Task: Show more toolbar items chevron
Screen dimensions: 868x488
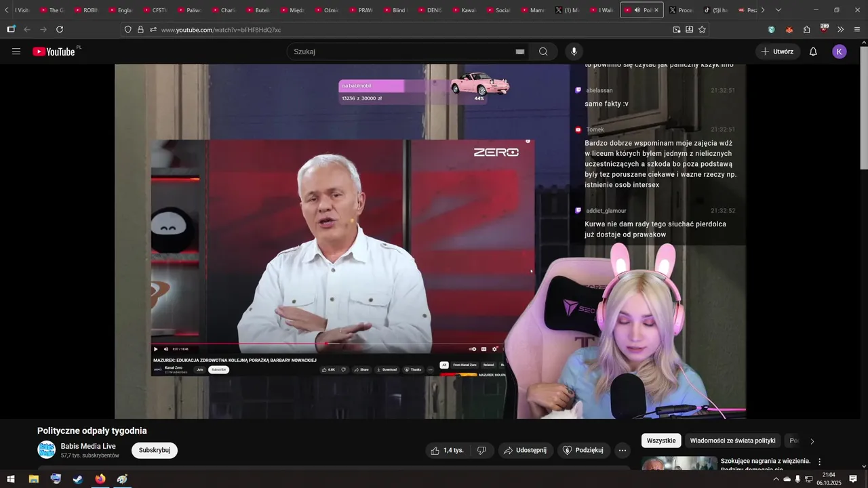Action: pyautogui.click(x=841, y=29)
